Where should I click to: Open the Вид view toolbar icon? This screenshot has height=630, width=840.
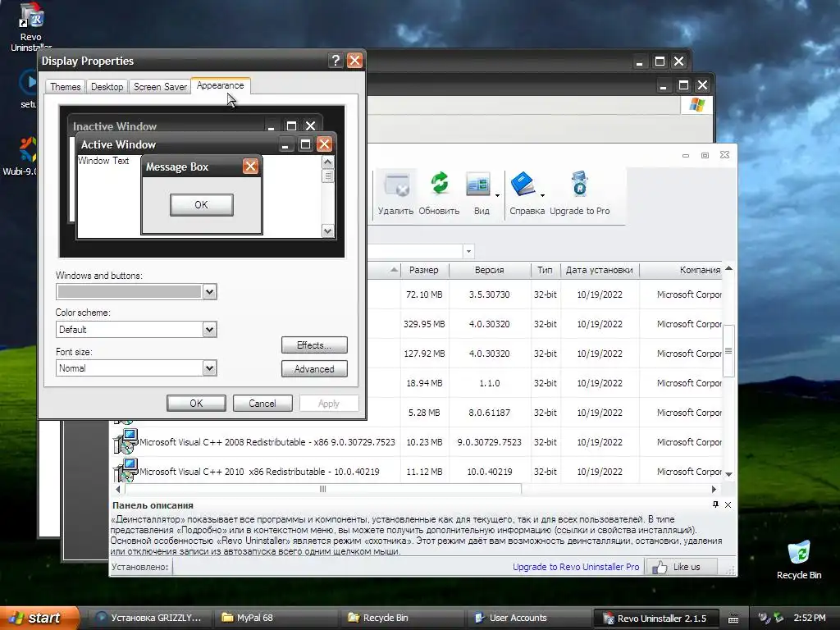(478, 185)
